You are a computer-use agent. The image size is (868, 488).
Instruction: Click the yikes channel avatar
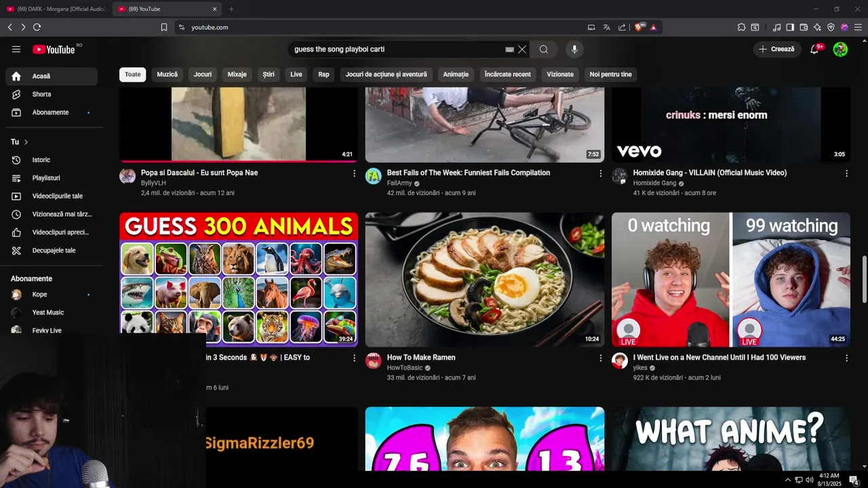[620, 361]
